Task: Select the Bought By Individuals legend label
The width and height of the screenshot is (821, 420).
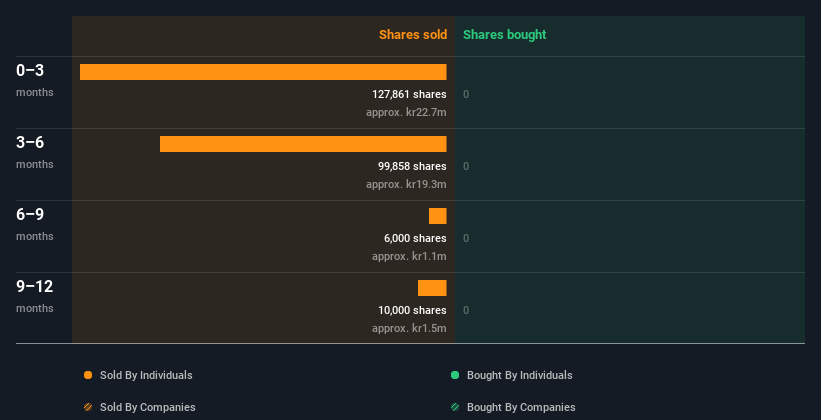Action: [519, 375]
